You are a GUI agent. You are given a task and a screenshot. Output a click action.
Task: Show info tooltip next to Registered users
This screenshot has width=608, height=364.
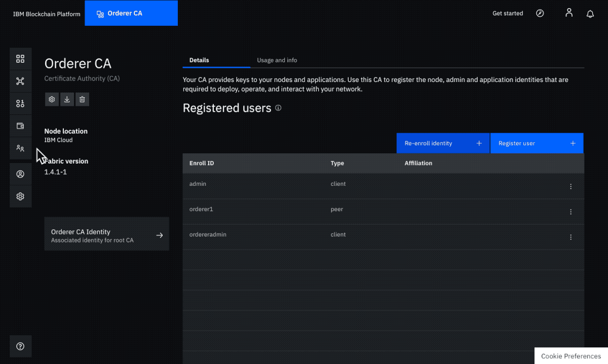(278, 108)
